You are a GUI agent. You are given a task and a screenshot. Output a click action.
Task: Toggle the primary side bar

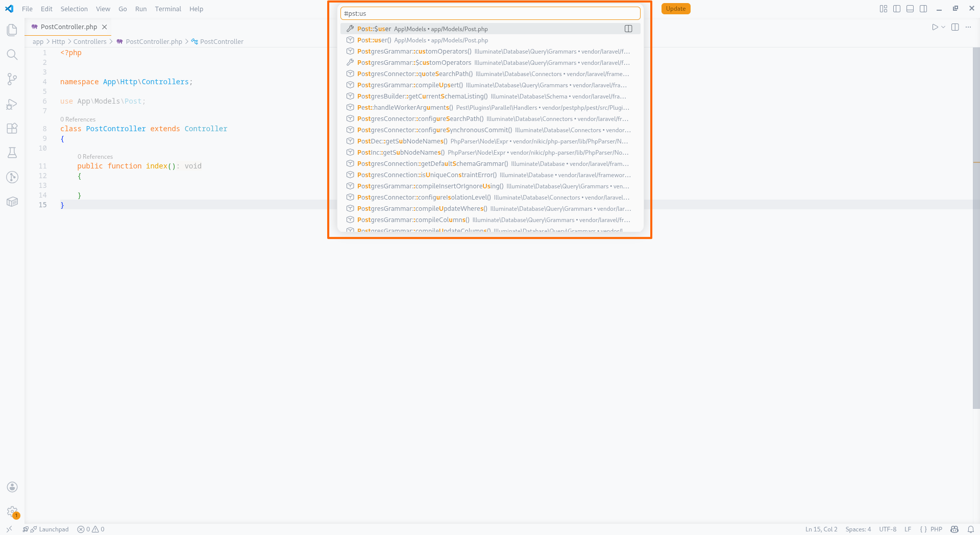(x=897, y=9)
